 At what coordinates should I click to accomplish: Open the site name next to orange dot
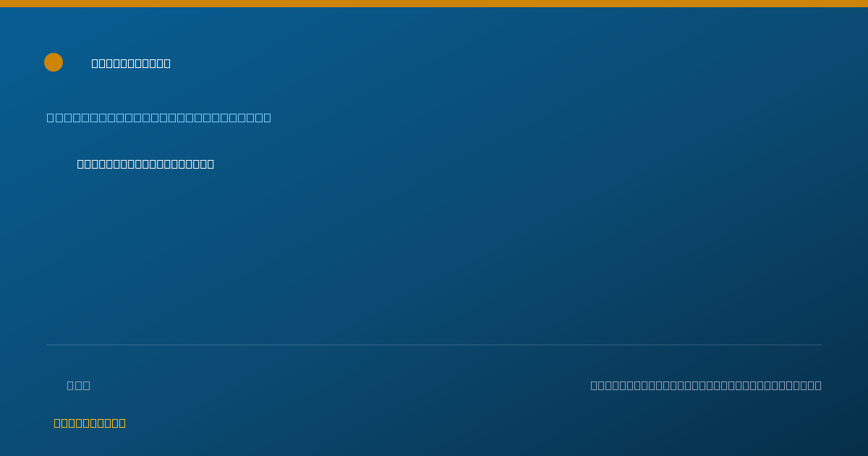131,63
